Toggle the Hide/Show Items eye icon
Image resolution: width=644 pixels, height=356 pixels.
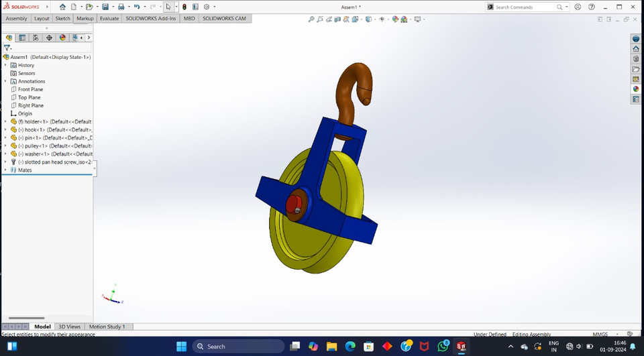click(x=382, y=19)
